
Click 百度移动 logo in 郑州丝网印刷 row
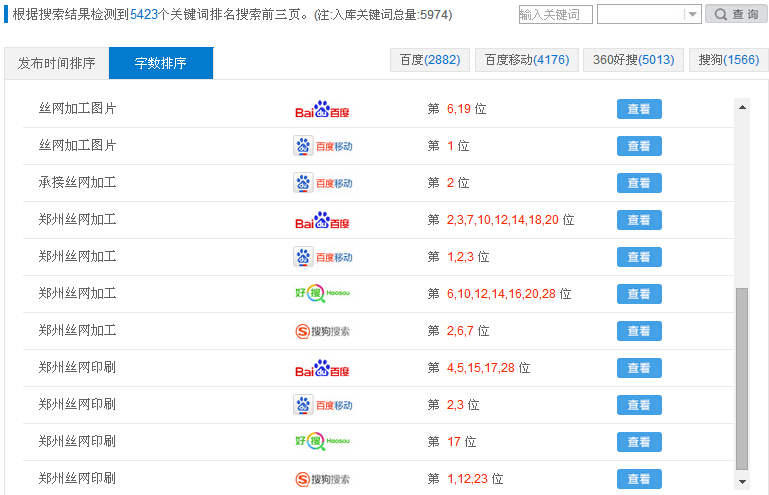coord(323,405)
